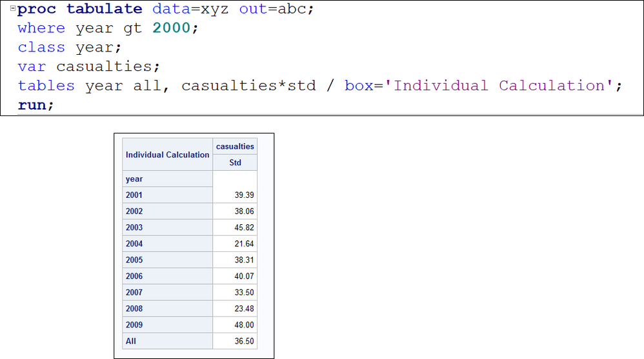Click the 'run;' statement
Image resolution: width=644 pixels, height=359 pixels.
(35, 105)
